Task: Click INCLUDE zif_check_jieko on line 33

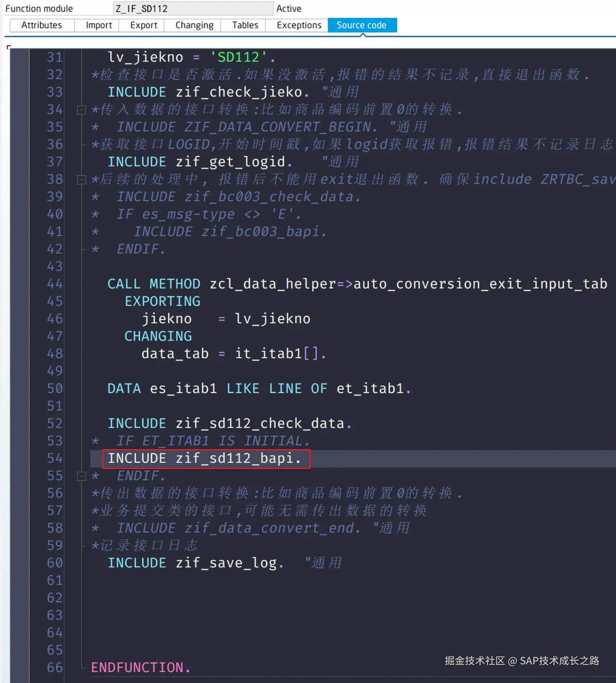Action: 208,92
